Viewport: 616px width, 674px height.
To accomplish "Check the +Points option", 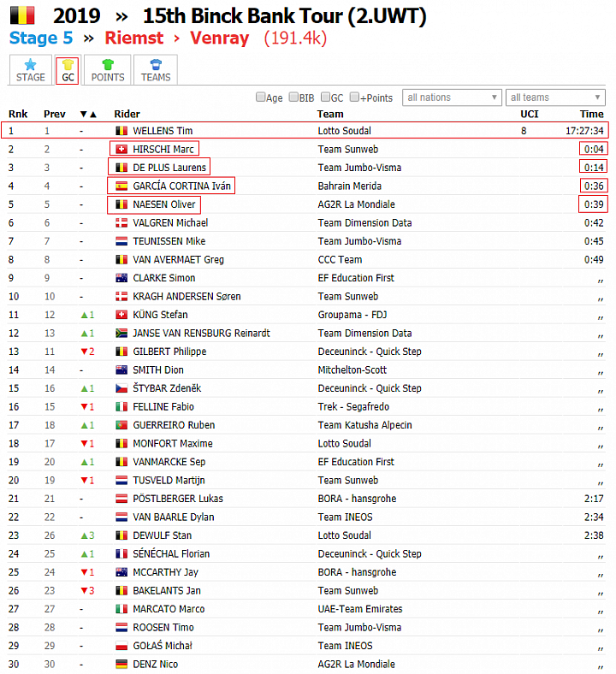I will pos(355,98).
